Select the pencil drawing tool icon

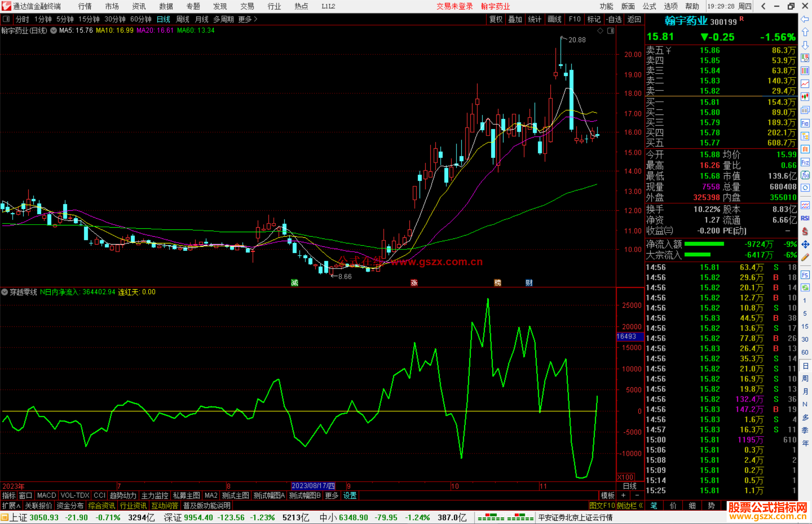(805, 257)
